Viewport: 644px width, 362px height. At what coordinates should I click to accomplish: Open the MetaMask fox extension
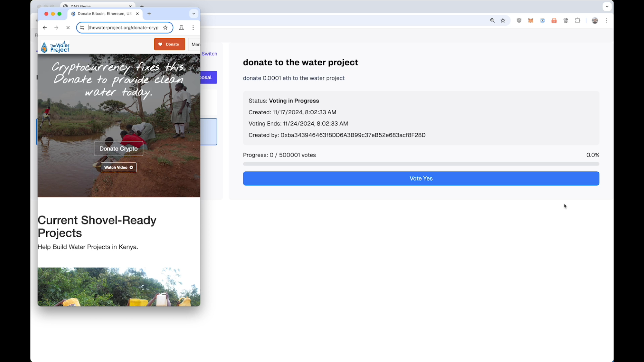pos(531,20)
